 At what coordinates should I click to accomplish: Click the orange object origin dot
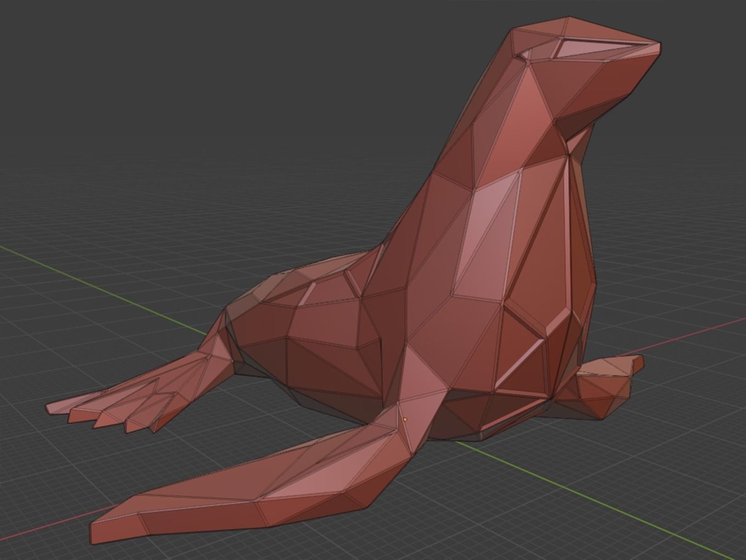pos(405,420)
